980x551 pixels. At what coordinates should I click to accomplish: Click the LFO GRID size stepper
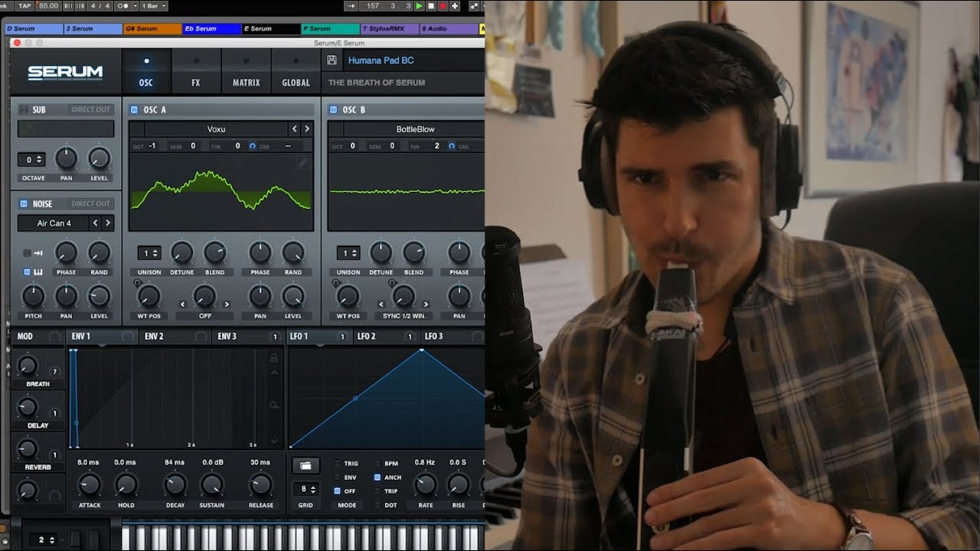tap(305, 489)
